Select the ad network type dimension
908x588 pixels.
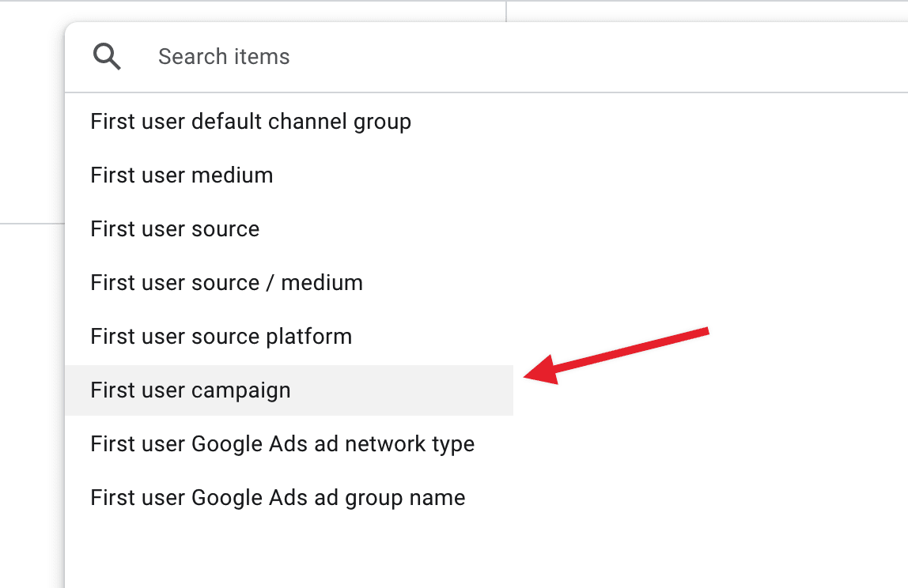282,444
